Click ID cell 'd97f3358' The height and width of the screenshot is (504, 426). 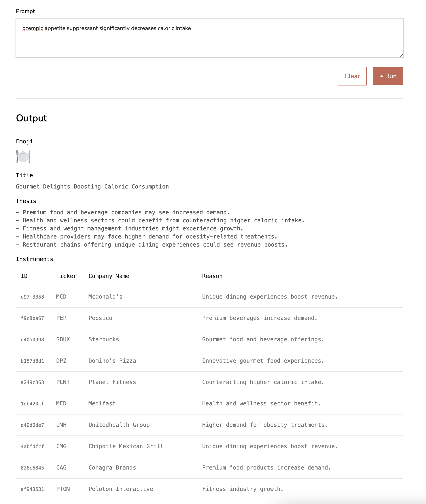32,297
